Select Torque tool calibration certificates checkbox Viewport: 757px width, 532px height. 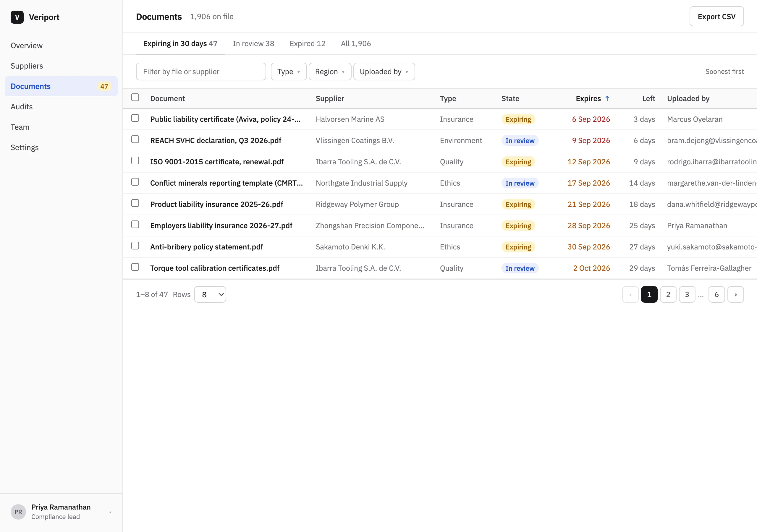click(x=135, y=267)
